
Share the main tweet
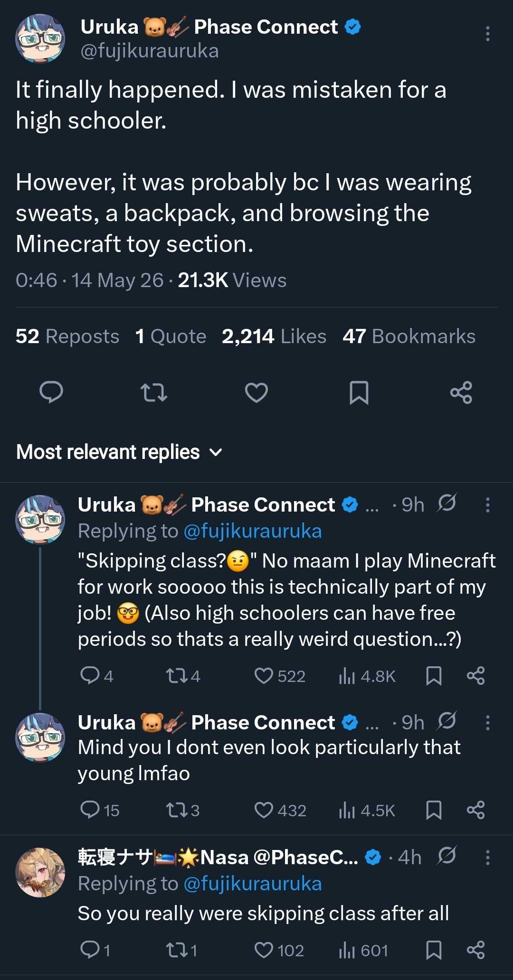tap(461, 392)
